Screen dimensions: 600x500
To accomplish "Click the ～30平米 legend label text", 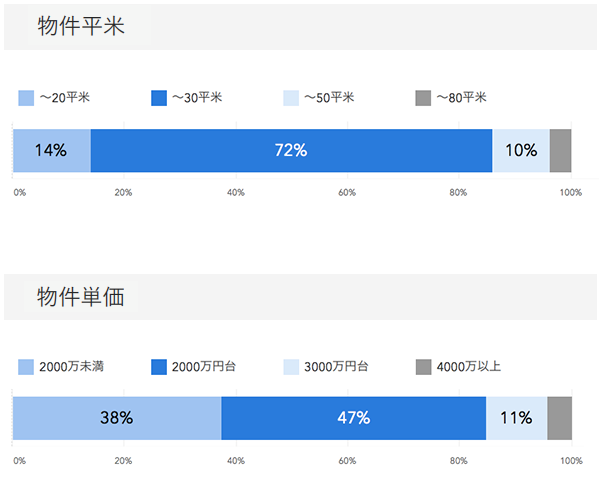I will [197, 98].
